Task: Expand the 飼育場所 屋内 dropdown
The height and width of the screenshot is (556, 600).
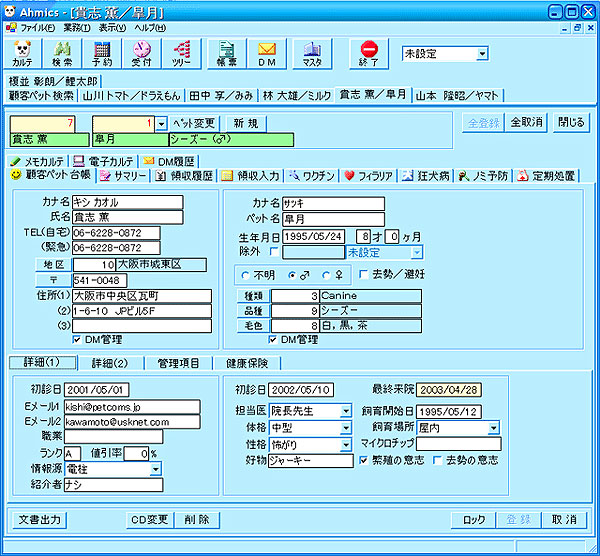Action: click(x=493, y=427)
